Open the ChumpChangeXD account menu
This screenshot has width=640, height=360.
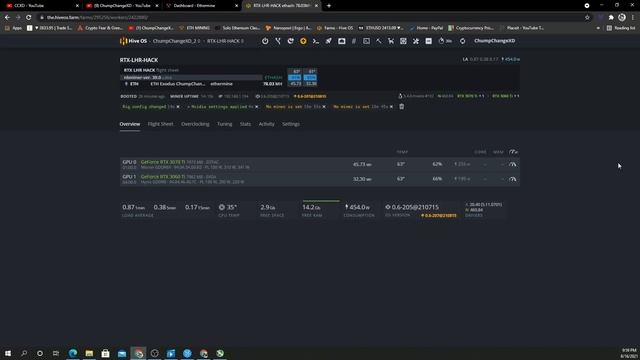495,41
